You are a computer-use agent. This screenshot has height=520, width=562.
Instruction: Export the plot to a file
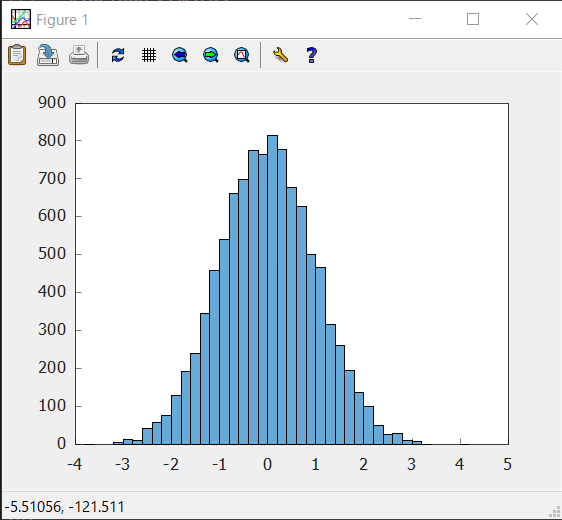pos(48,55)
